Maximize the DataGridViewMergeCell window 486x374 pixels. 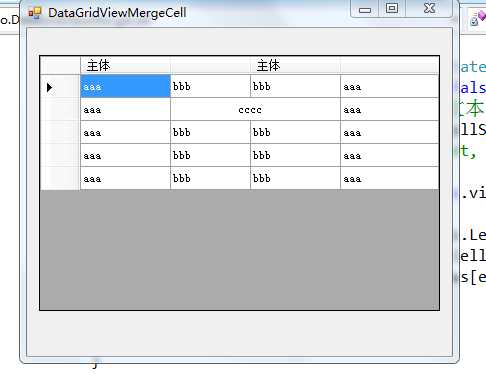tap(392, 9)
